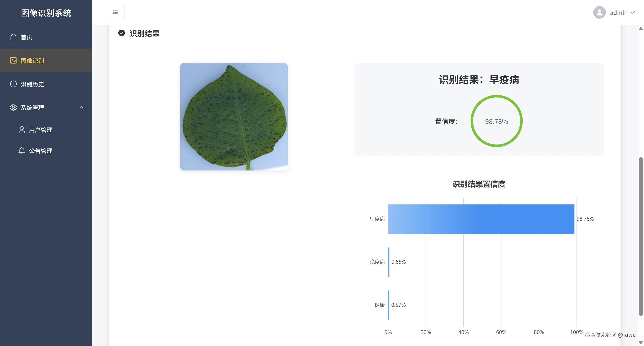Open the admin dropdown arrow
This screenshot has width=644, height=346.
(x=633, y=13)
